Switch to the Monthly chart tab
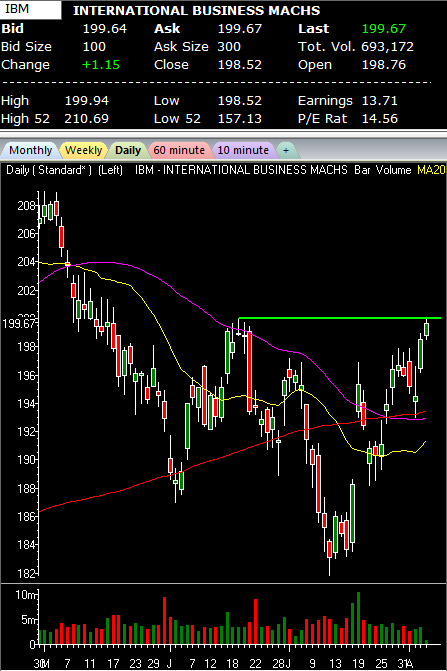 pyautogui.click(x=30, y=150)
